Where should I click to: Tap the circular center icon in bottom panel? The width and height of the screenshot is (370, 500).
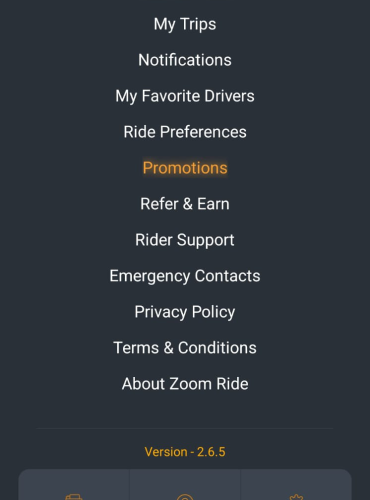pyautogui.click(x=185, y=497)
